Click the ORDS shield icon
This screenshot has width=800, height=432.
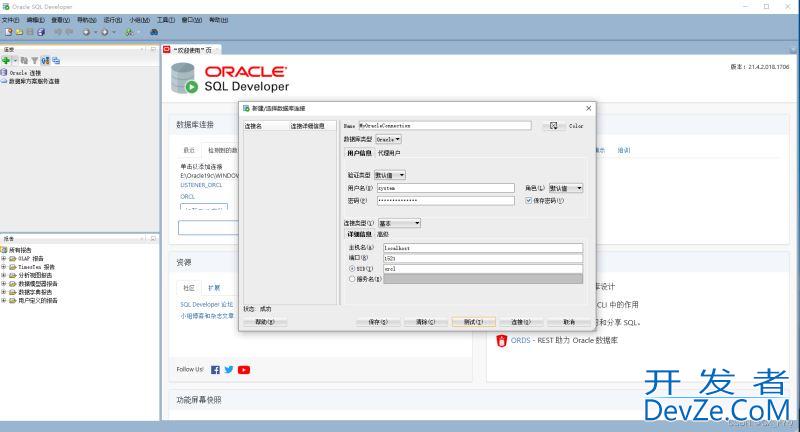[x=502, y=341]
